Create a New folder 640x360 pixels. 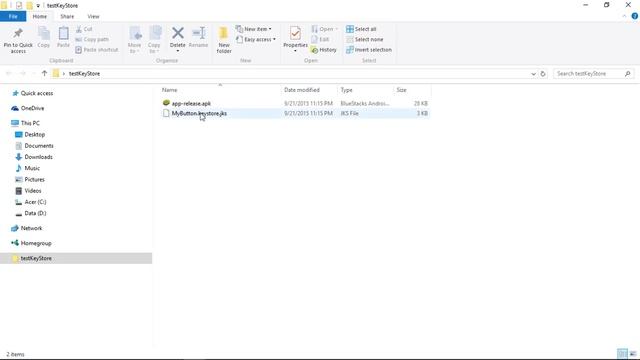coord(224,40)
